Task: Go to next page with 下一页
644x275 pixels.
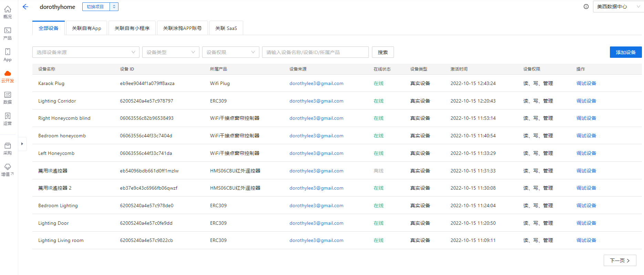Action: point(620,261)
